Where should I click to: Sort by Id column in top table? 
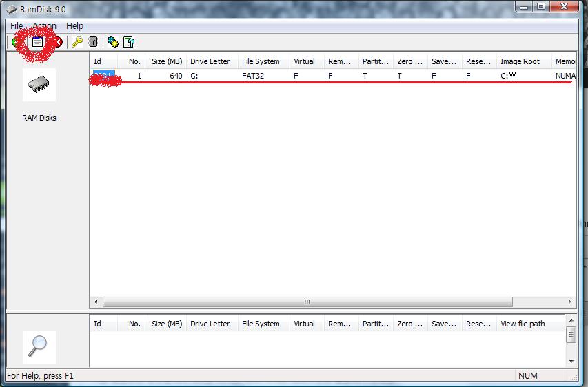pos(104,61)
